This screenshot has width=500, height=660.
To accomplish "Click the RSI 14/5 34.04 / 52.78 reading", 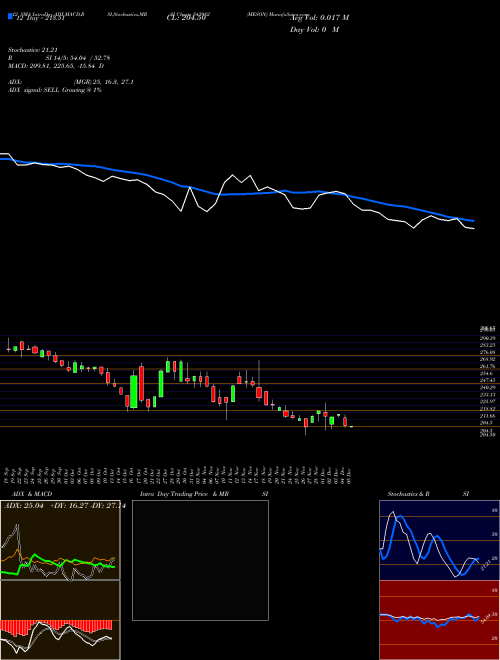I will (59, 58).
